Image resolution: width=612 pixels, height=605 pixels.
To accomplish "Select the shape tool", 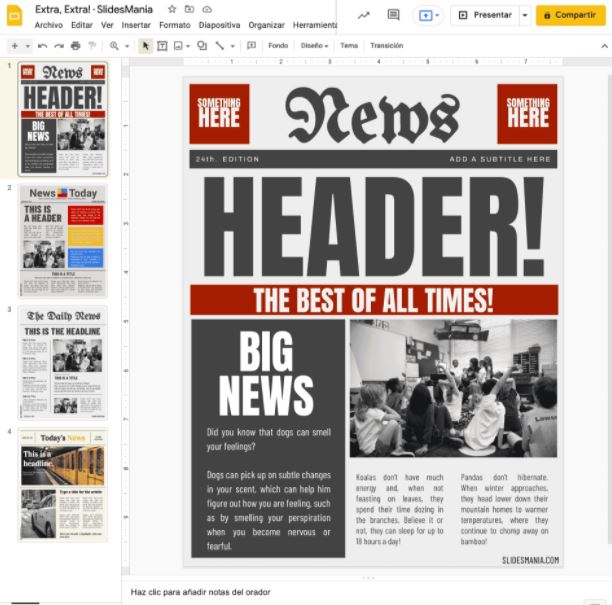I will 202,46.
